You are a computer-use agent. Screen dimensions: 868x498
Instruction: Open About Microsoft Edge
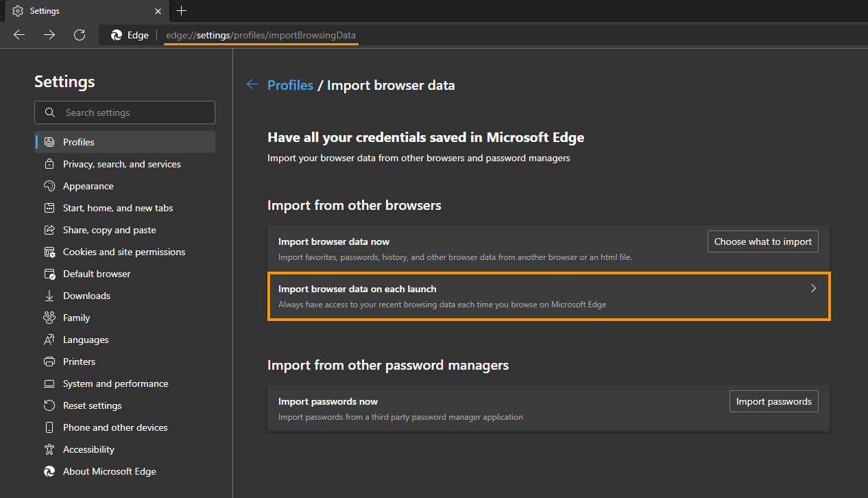[125, 471]
